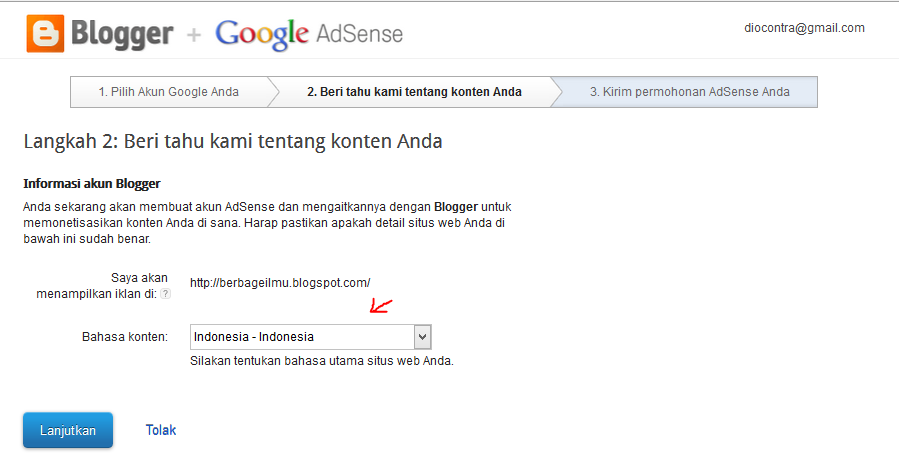Click the Tolak link
This screenshot has width=899, height=468.
(161, 430)
